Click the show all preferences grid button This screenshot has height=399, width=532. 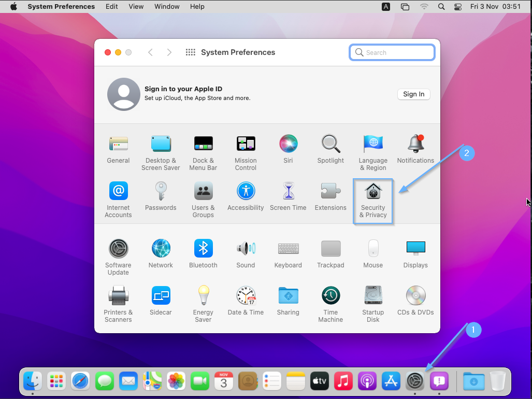click(190, 52)
